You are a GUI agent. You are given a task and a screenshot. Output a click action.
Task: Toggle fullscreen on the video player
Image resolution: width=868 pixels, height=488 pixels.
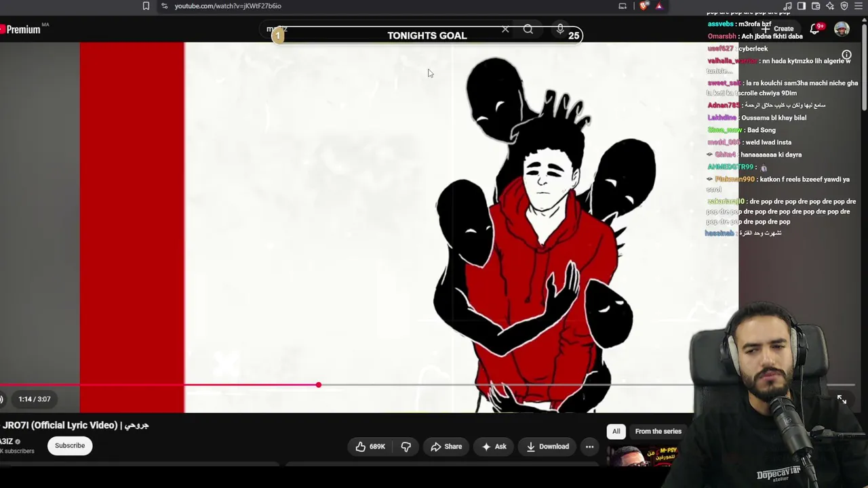pyautogui.click(x=842, y=400)
